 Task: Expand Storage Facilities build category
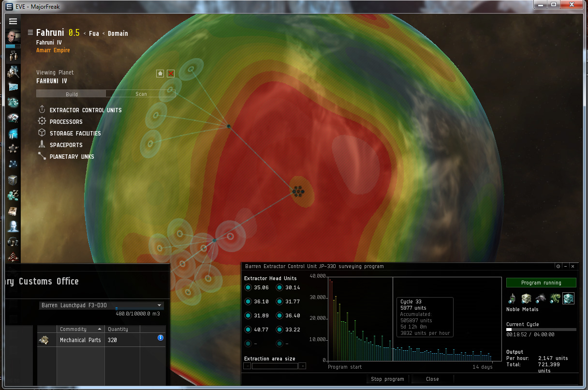coord(70,133)
